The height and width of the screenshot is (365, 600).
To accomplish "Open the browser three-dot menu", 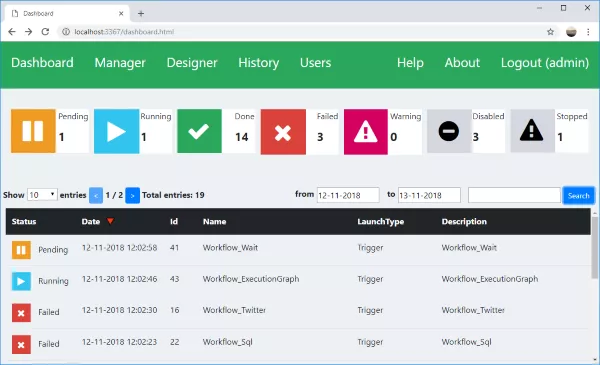I will (588, 32).
